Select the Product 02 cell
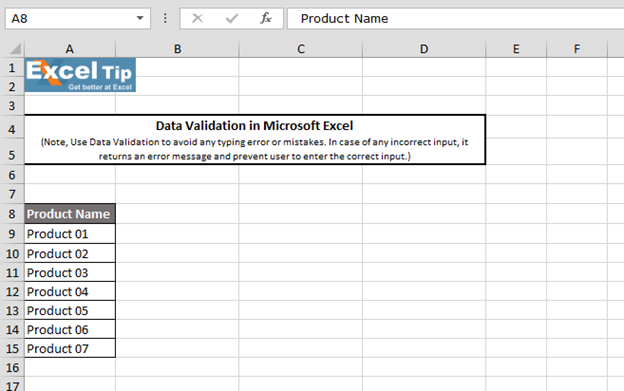 [70, 253]
